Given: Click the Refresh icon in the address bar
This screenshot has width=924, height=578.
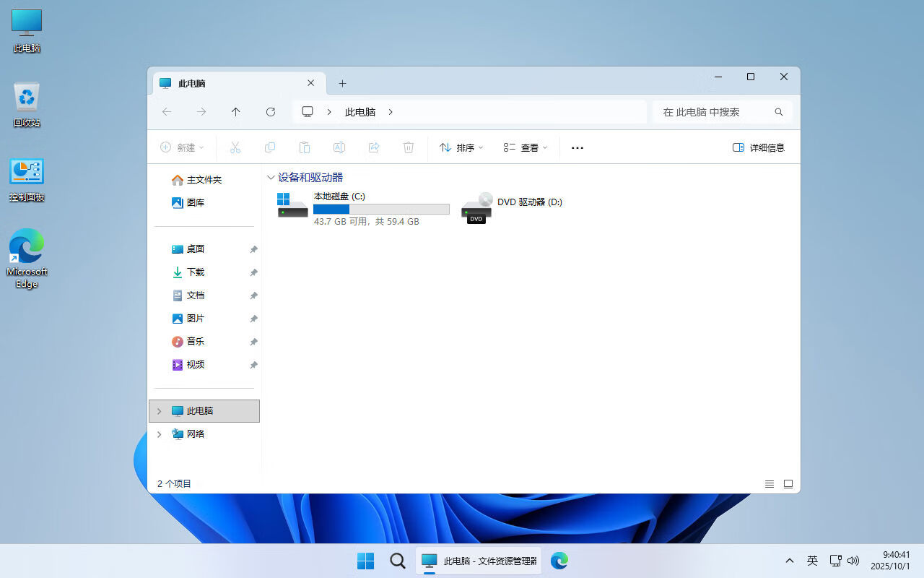Looking at the screenshot, I should [271, 112].
